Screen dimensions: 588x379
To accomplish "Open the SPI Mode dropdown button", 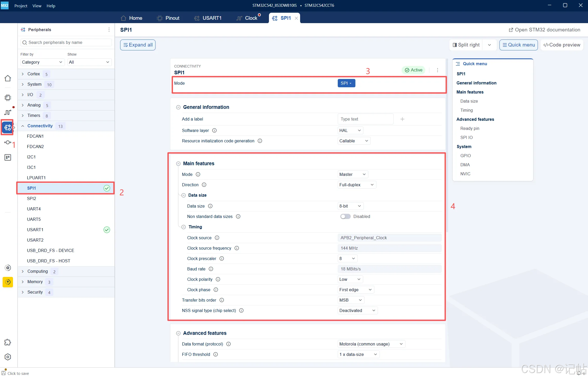I will click(346, 83).
